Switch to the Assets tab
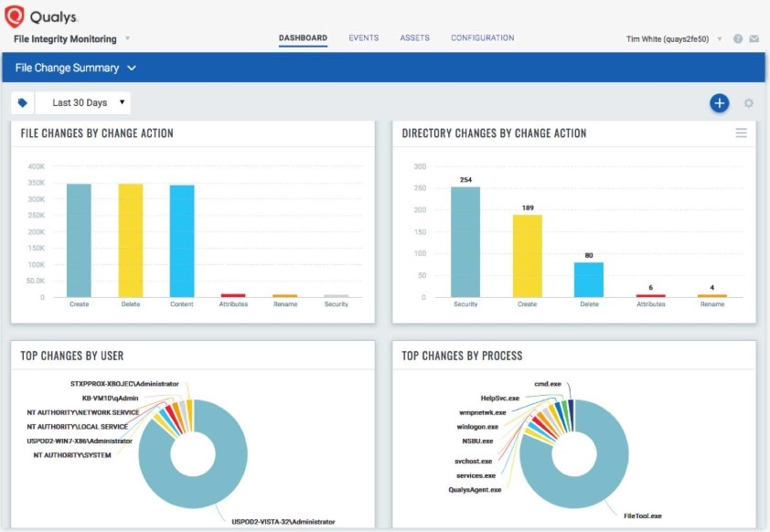Image resolution: width=770 pixels, height=532 pixels. tap(414, 37)
